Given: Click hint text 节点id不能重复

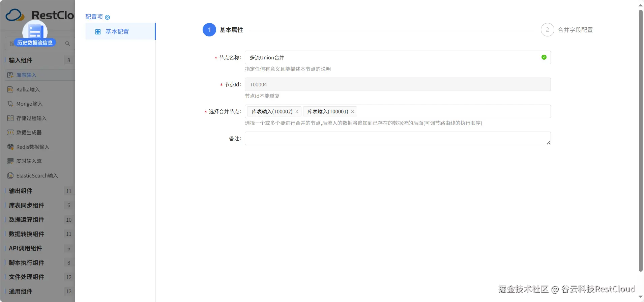Looking at the screenshot, I should (x=262, y=96).
